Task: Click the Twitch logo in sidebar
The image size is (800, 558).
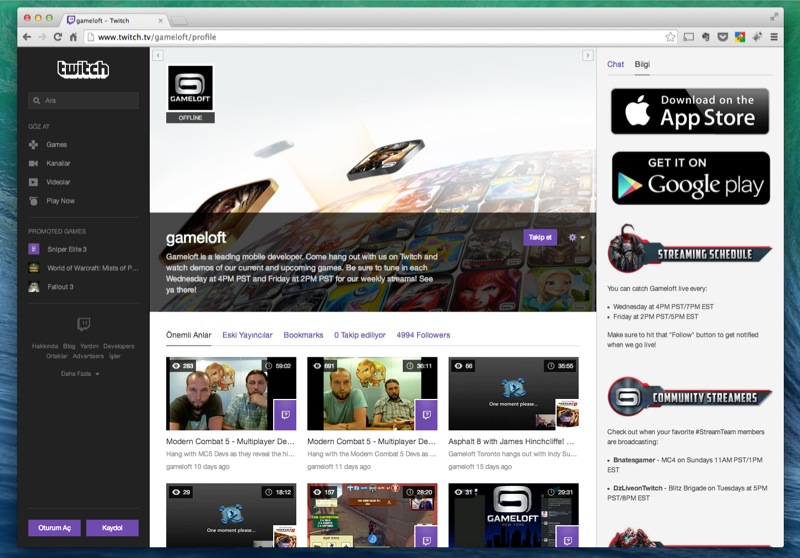Action: pyautogui.click(x=83, y=69)
